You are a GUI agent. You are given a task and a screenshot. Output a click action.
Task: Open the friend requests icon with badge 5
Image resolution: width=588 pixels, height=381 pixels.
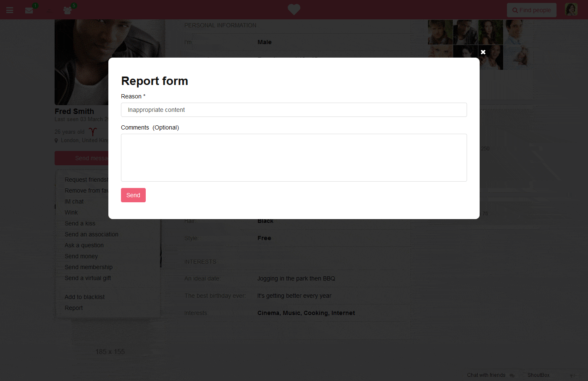68,10
